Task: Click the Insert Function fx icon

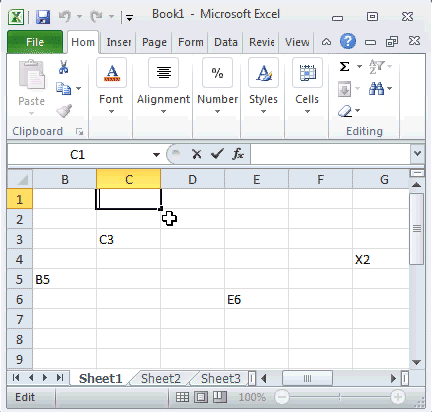Action: click(238, 154)
